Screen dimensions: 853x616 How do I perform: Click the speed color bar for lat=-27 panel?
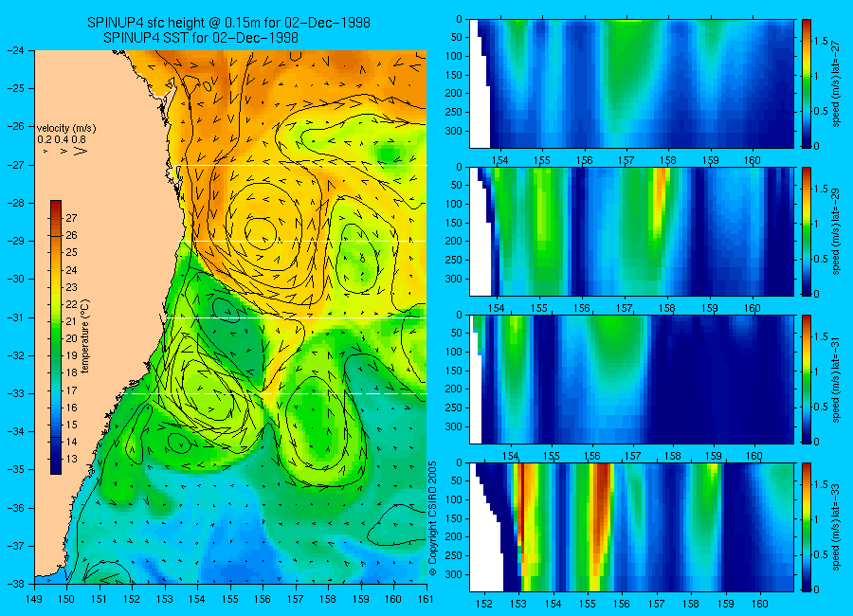point(807,83)
